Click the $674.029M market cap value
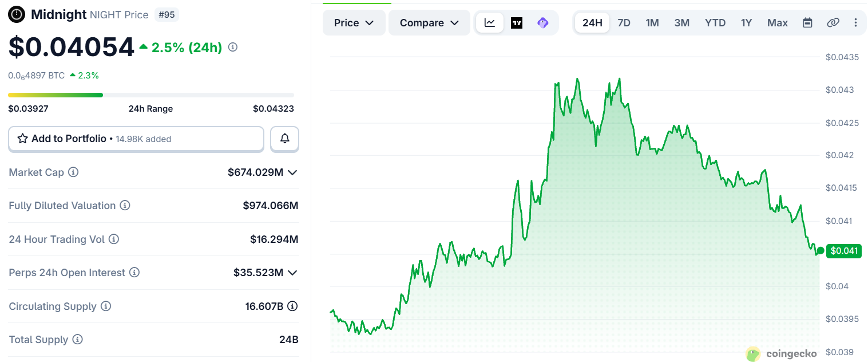 pyautogui.click(x=255, y=172)
